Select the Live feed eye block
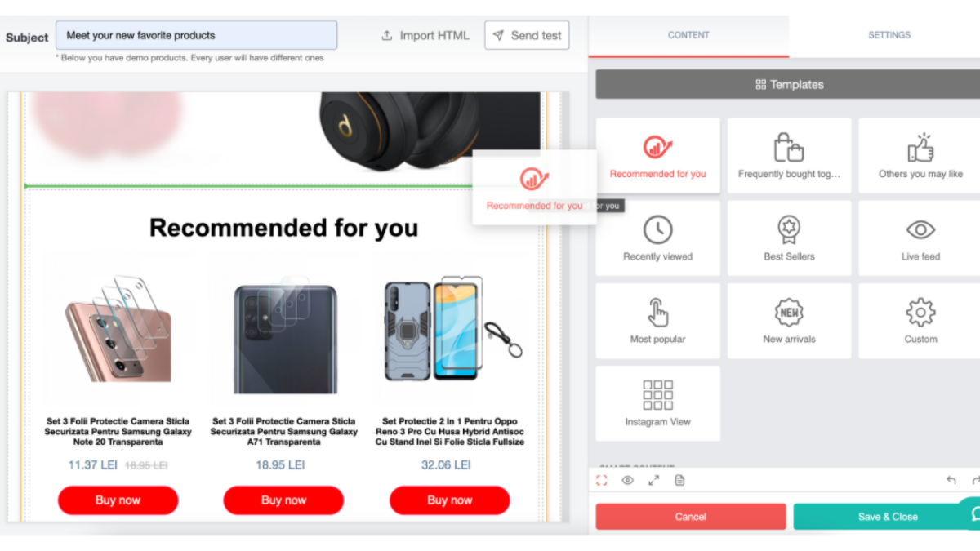Screen dimensions: 980x551 920,238
